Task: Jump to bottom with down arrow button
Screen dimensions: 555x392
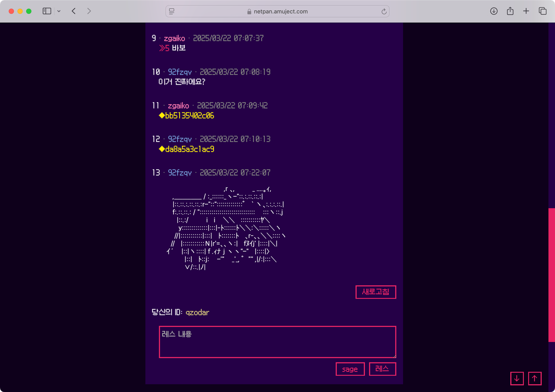Action: coord(517,378)
